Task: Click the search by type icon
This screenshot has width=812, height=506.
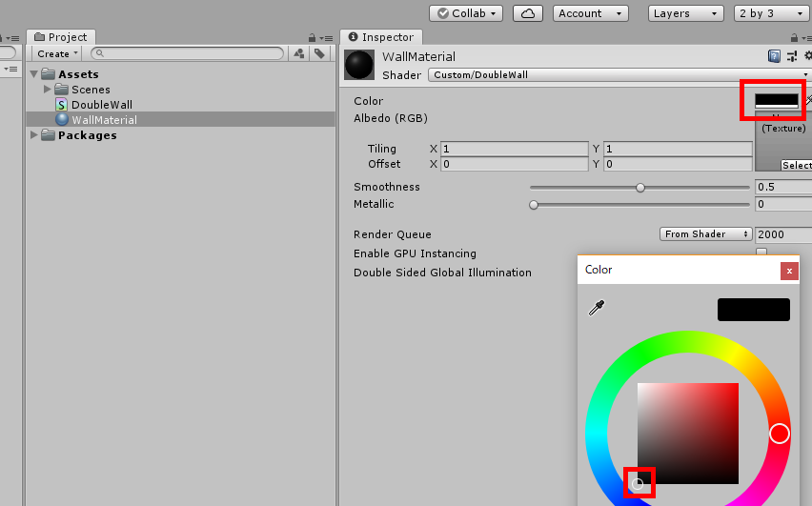Action: pyautogui.click(x=299, y=53)
